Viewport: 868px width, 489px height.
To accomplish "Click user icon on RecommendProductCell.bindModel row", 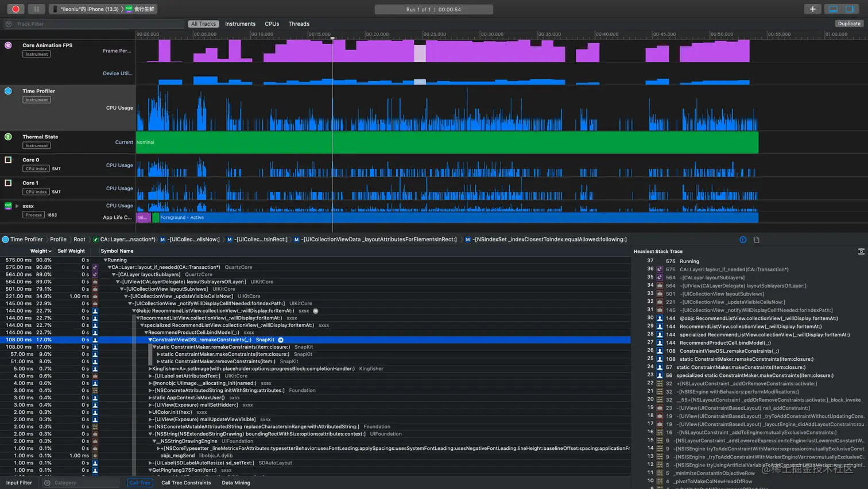I will 95,332.
